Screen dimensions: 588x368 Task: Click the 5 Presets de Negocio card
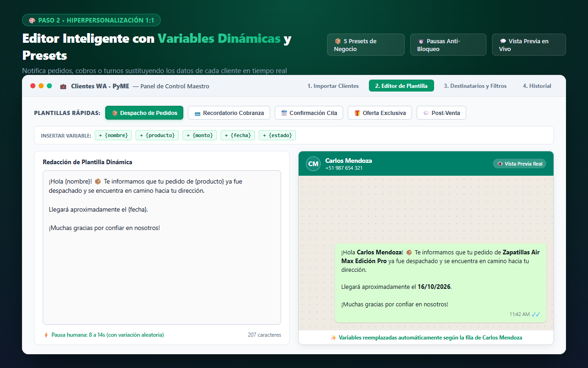pos(366,45)
